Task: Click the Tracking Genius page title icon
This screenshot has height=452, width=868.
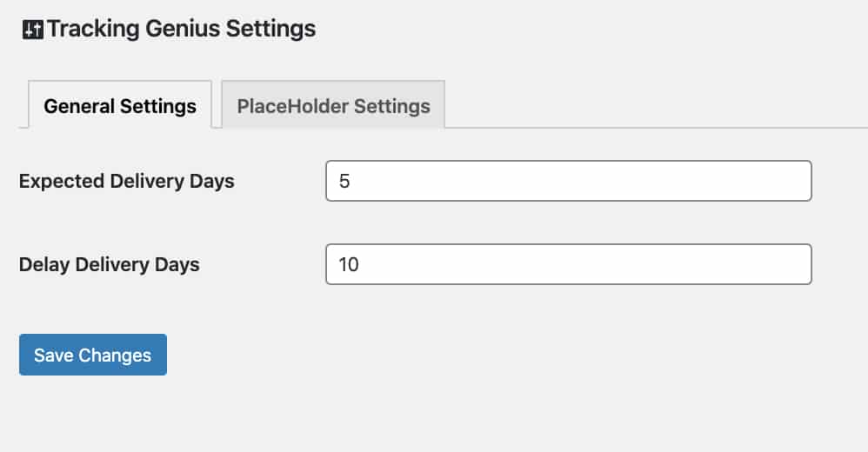Action: [x=33, y=30]
